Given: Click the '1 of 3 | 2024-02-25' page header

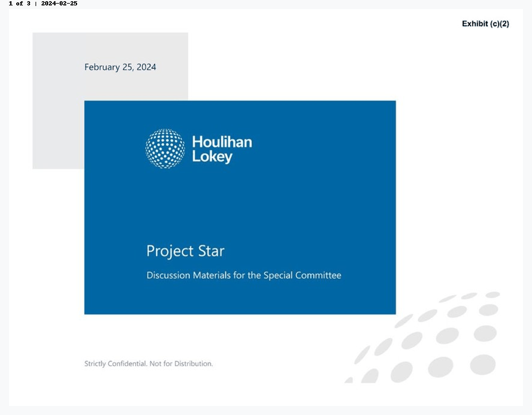Looking at the screenshot, I should click(x=43, y=4).
